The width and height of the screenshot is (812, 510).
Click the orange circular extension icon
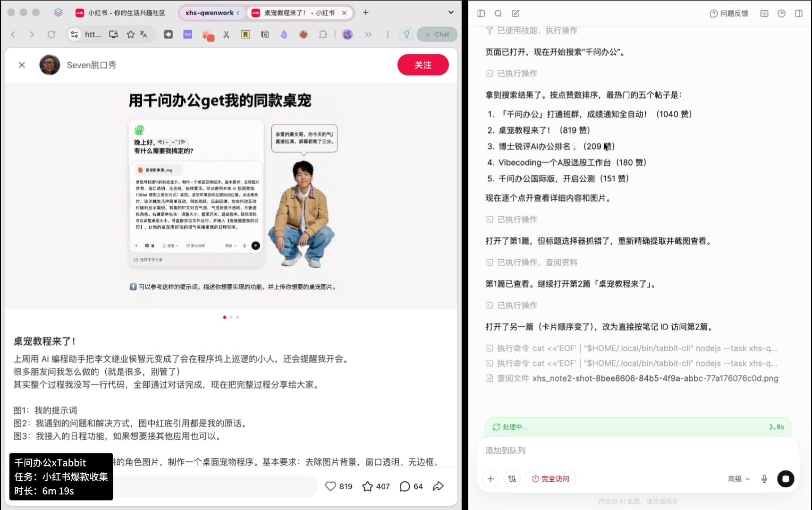304,34
